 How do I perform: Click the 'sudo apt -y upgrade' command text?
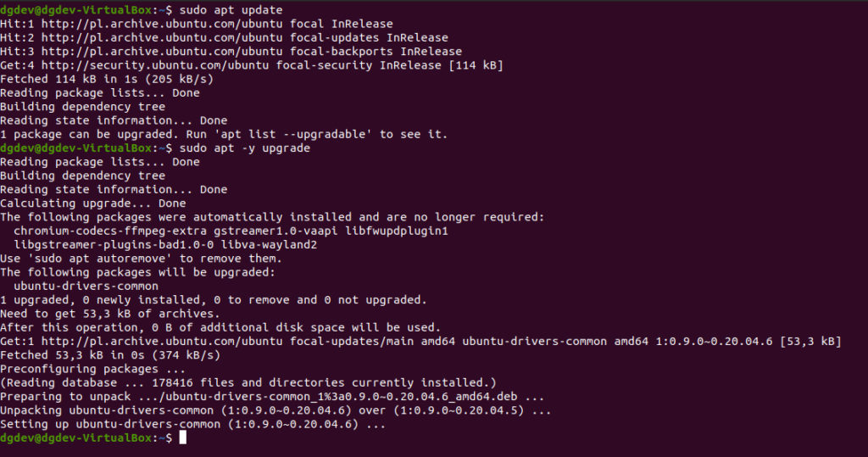tap(245, 148)
